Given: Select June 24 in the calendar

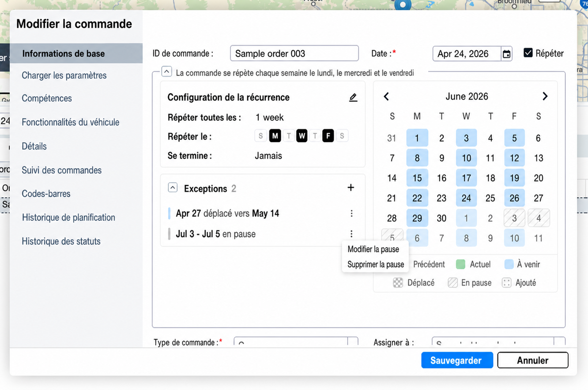Looking at the screenshot, I should (x=466, y=198).
